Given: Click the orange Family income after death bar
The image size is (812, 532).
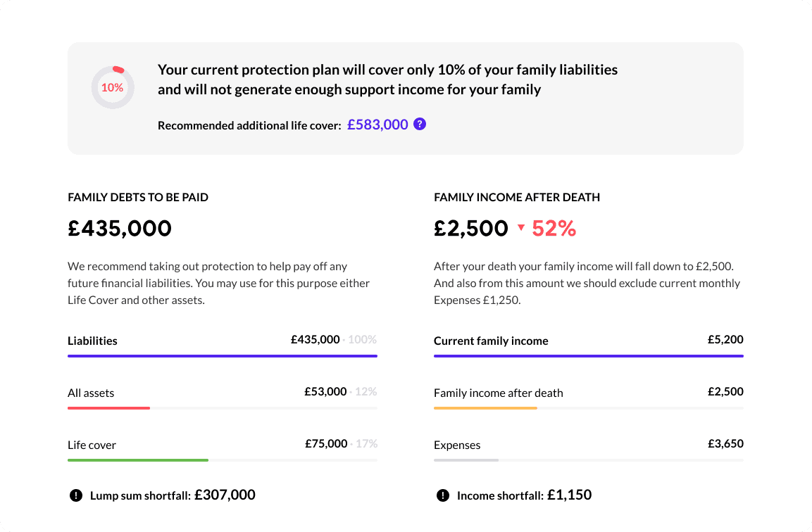Looking at the screenshot, I should 485,408.
